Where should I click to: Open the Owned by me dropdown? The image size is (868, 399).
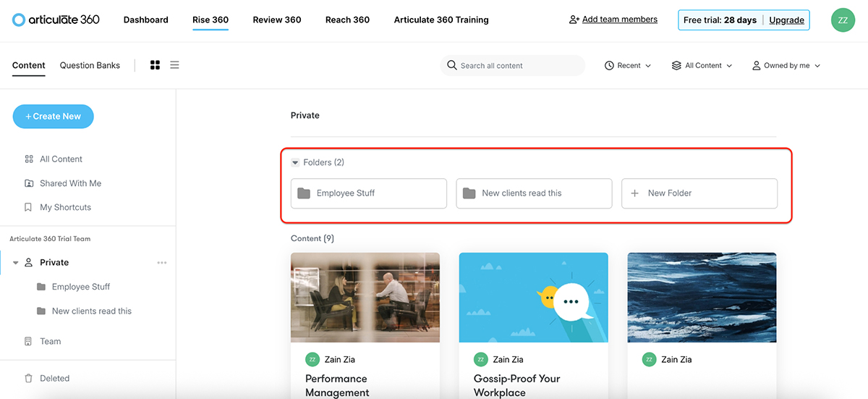pos(786,65)
